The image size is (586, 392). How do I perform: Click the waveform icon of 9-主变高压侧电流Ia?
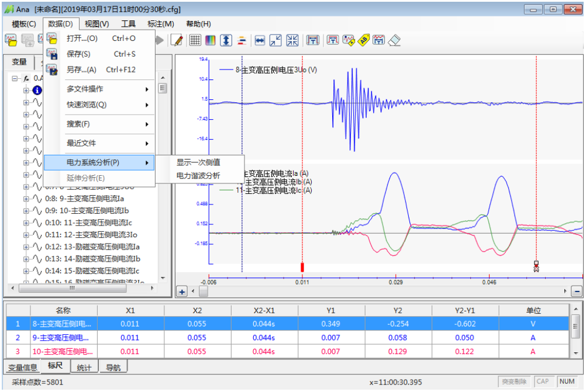click(x=37, y=198)
